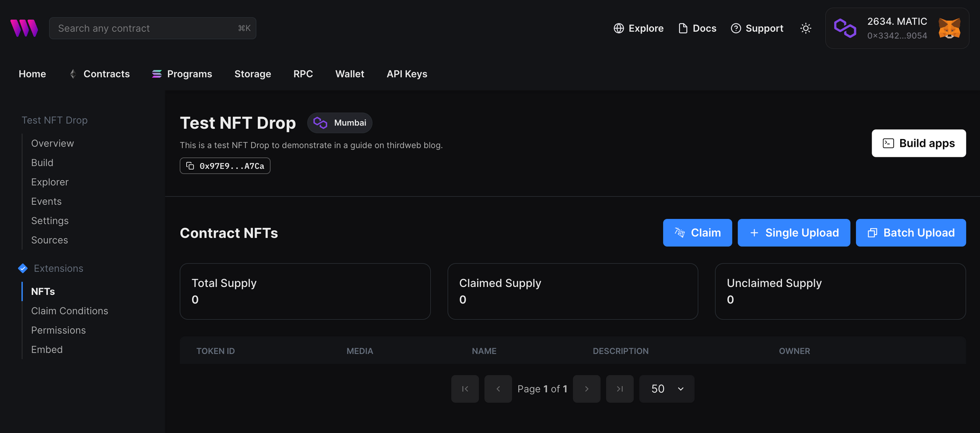The image size is (980, 433).
Task: Open the wallet 2634. MATIC account box
Action: tap(897, 28)
